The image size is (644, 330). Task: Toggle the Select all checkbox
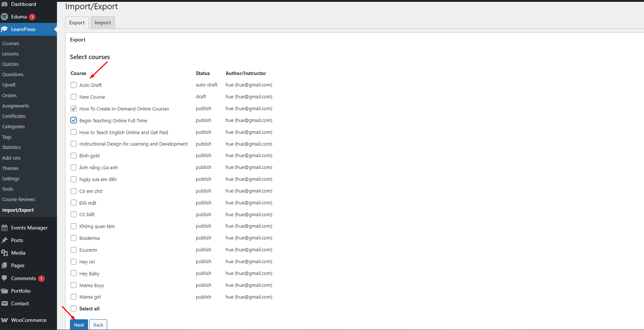[74, 309]
